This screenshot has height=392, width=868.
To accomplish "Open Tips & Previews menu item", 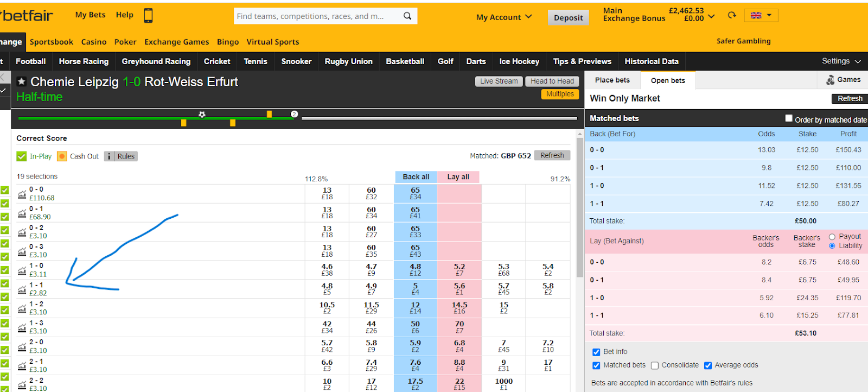I will coord(582,61).
